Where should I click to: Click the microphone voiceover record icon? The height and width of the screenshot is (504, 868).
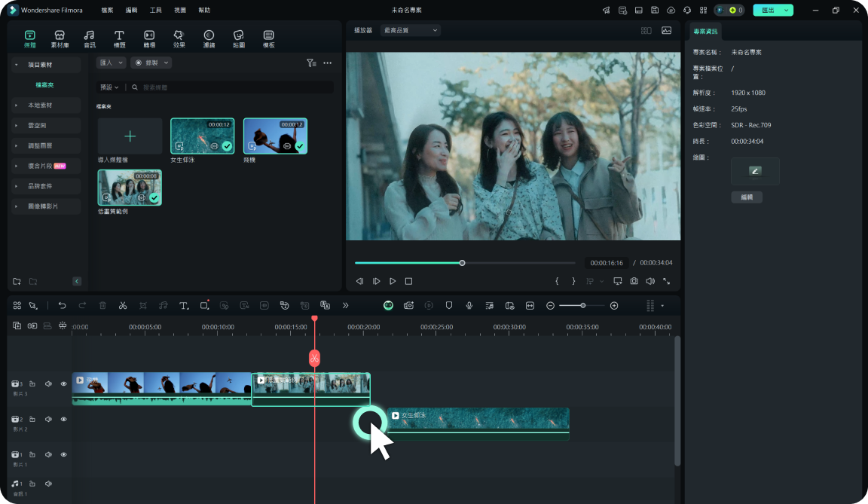pyautogui.click(x=469, y=305)
